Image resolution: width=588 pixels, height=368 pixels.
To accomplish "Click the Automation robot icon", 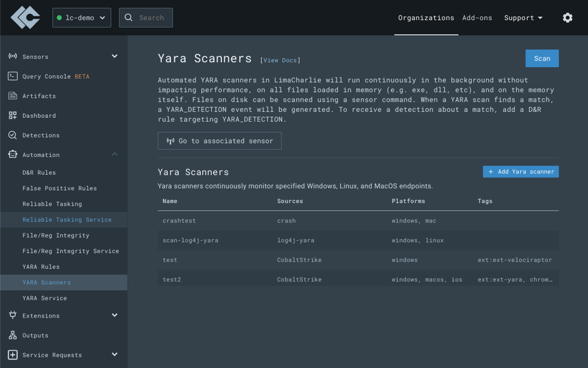I will pyautogui.click(x=13, y=155).
